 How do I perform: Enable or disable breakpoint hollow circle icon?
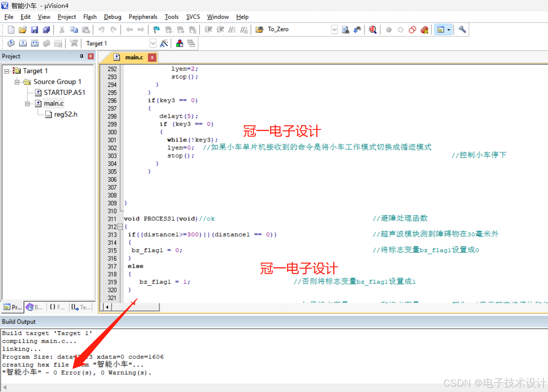tap(401, 30)
